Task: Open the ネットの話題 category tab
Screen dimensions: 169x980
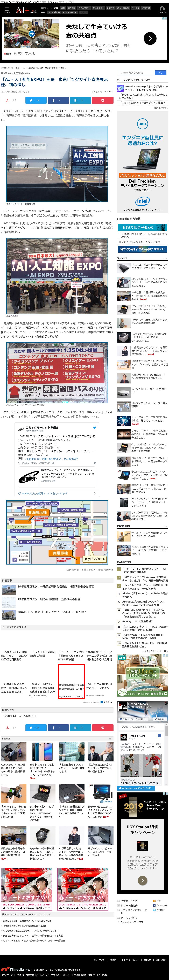Action: point(123,8)
